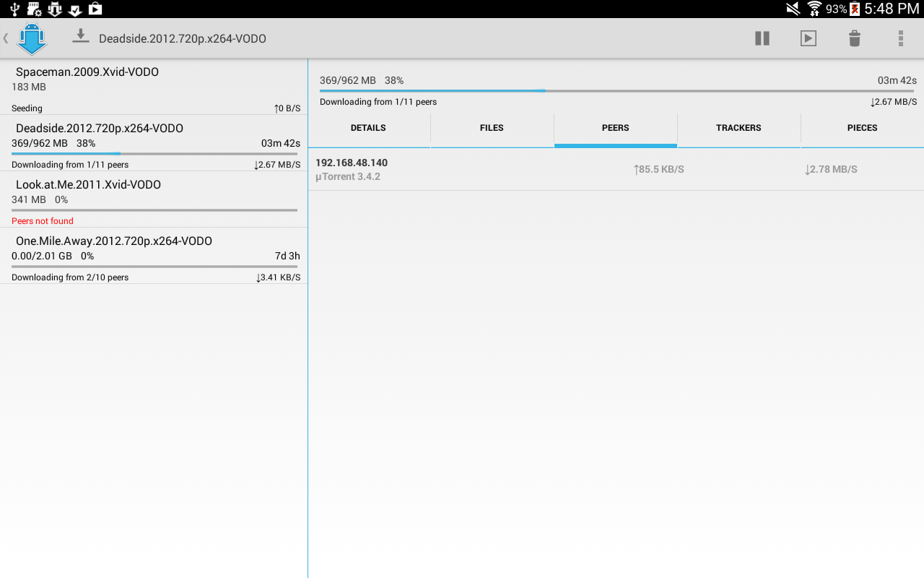This screenshot has height=578, width=924.
Task: Delete the torrent using trash icon
Action: coord(854,38)
